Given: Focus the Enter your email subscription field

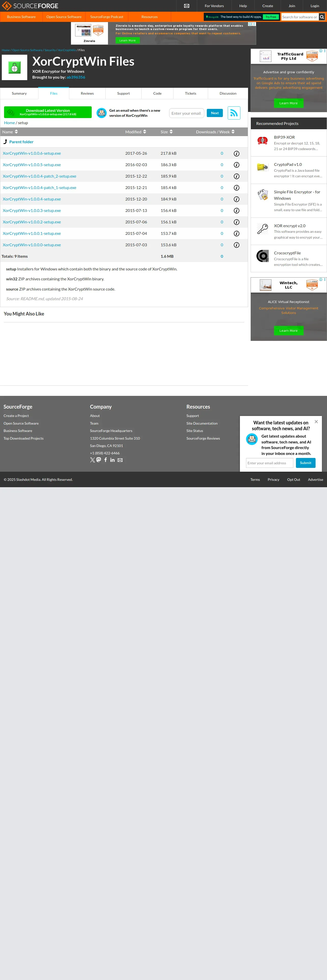Looking at the screenshot, I should pyautogui.click(x=186, y=113).
